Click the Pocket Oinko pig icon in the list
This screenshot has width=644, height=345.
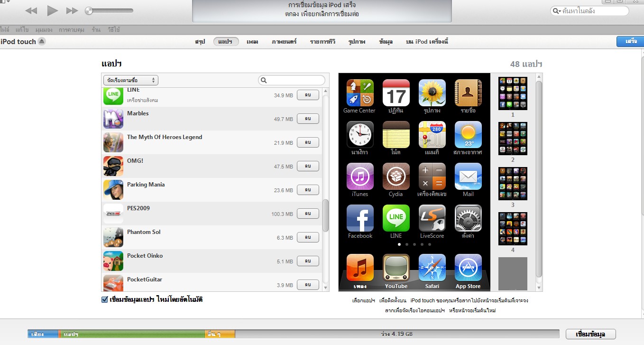(113, 261)
